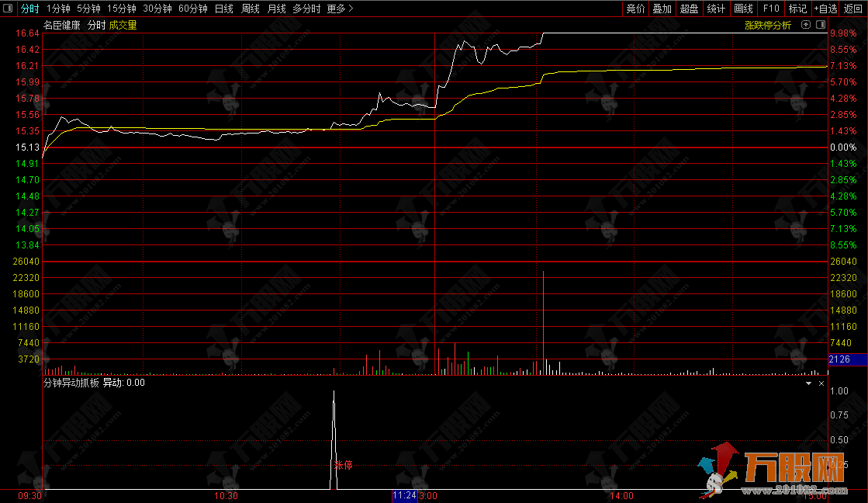Click the 异动: 0.00 value

(x=124, y=383)
